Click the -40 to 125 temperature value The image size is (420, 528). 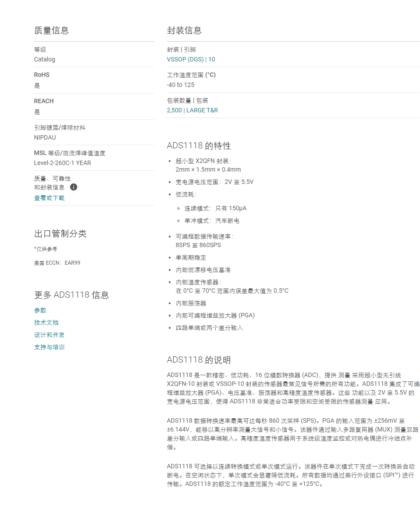(181, 85)
